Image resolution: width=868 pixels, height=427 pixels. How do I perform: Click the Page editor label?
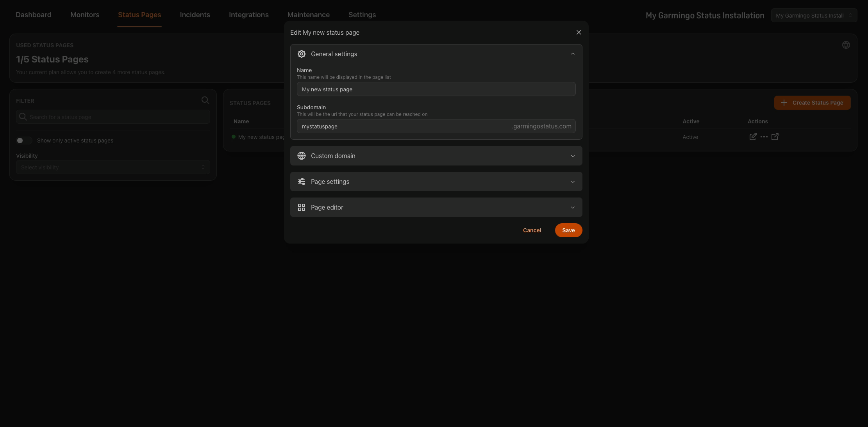pyautogui.click(x=327, y=207)
